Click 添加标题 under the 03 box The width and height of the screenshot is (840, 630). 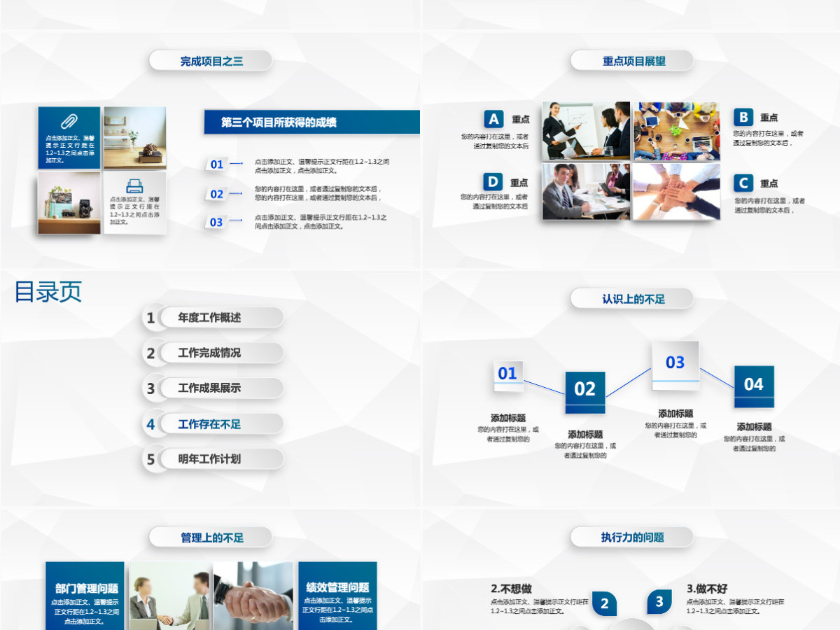click(675, 414)
